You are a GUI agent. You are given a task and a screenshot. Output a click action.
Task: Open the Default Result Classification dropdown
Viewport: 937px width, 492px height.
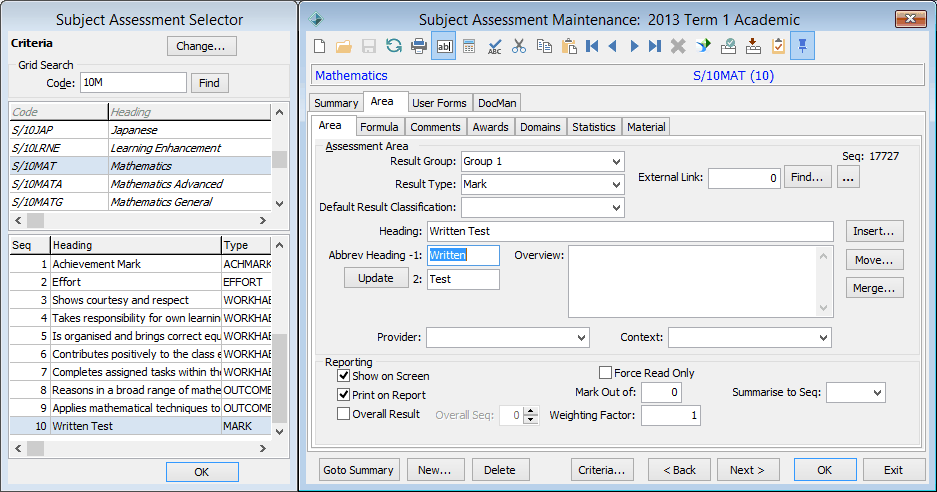616,208
